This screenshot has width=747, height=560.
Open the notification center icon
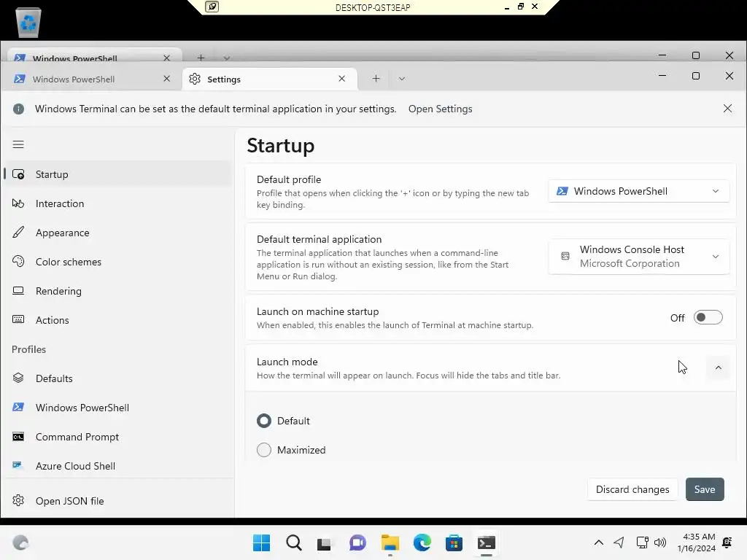coord(727,542)
